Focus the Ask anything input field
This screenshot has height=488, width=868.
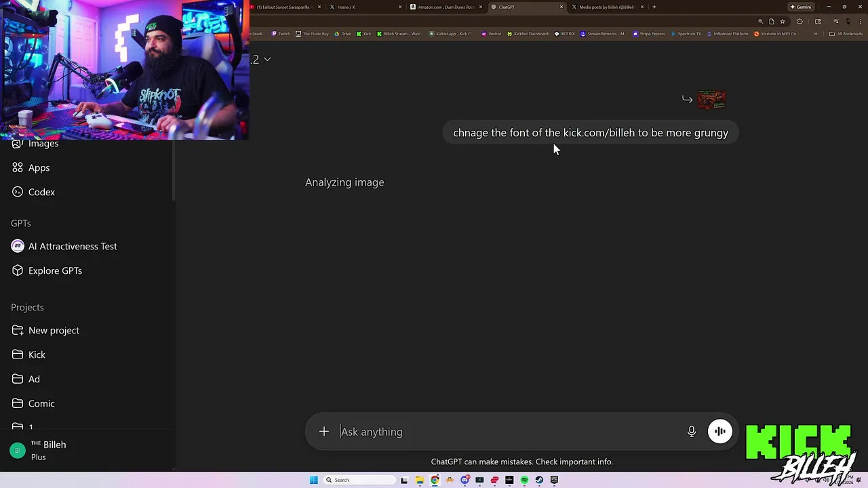point(509,432)
